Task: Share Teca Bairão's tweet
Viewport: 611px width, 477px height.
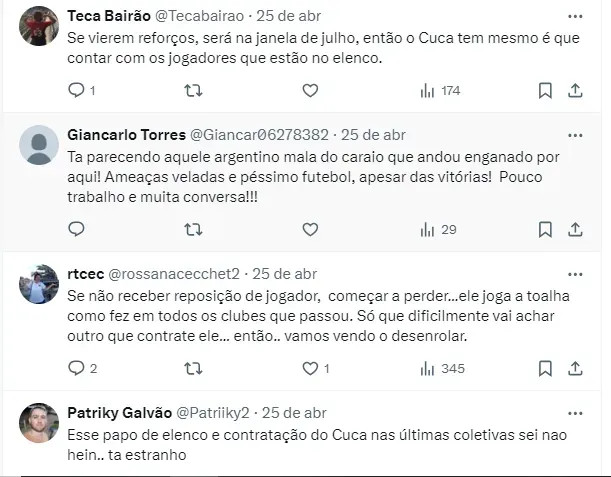Action: 575,91
